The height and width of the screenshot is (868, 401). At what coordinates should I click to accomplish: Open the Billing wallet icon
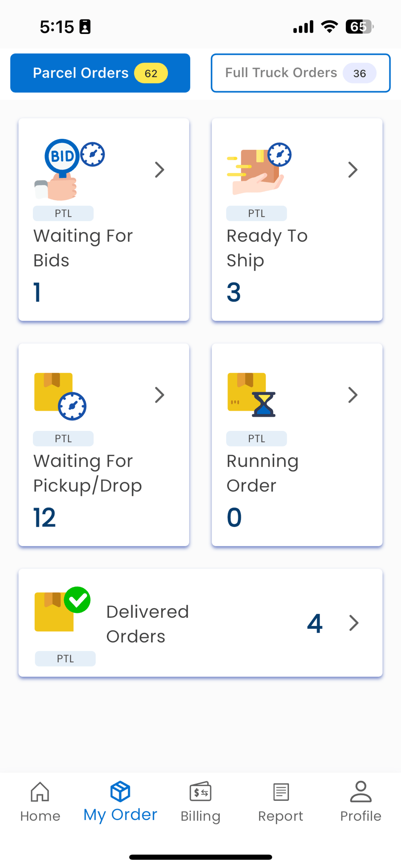[x=200, y=791]
